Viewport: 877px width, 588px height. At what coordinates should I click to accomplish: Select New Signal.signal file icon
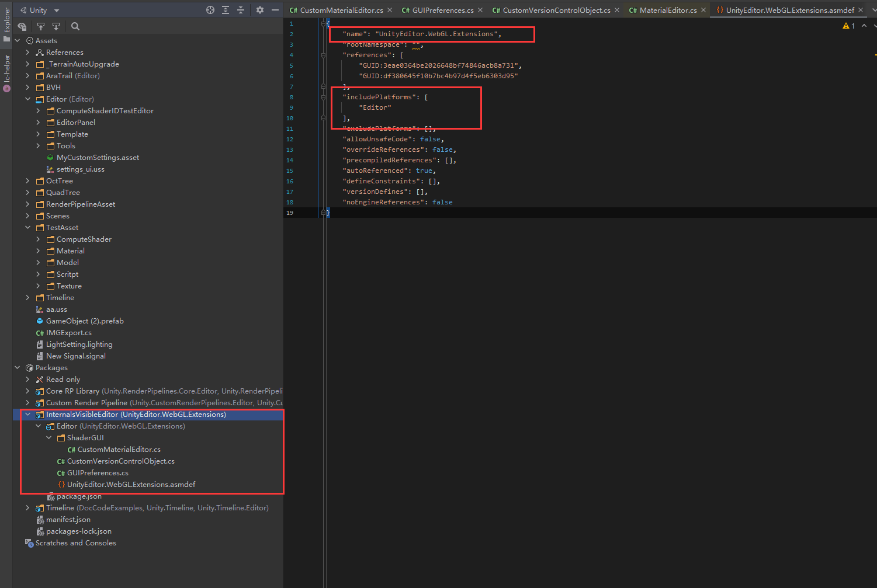point(40,356)
